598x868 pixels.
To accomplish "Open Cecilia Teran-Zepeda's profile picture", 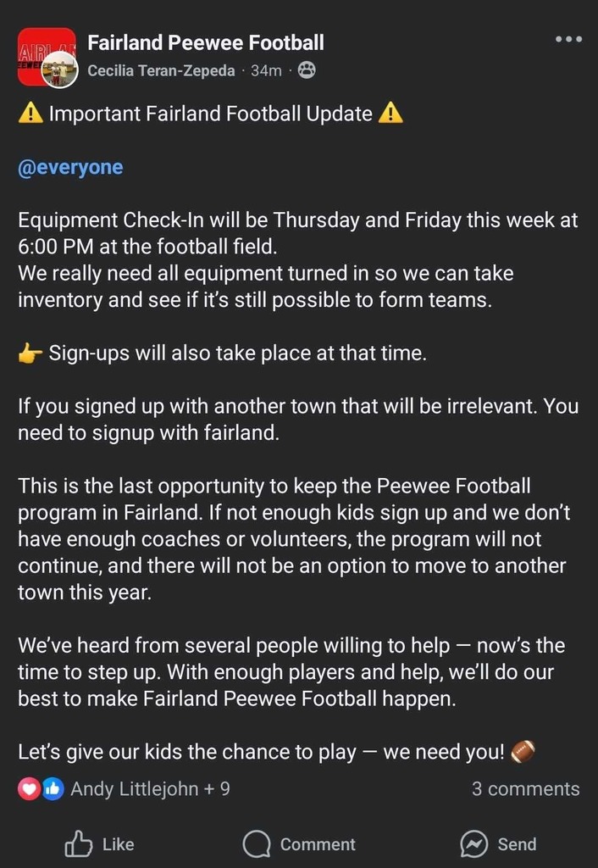I will click(x=60, y=70).
